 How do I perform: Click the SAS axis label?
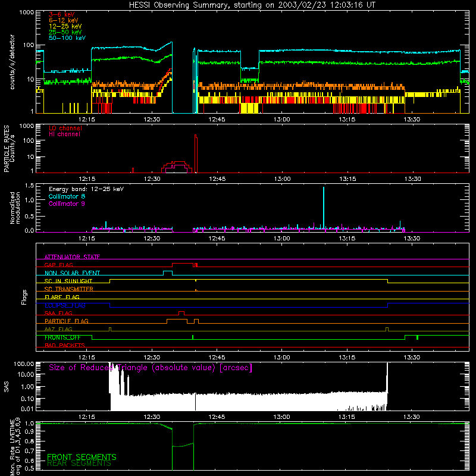(6, 387)
